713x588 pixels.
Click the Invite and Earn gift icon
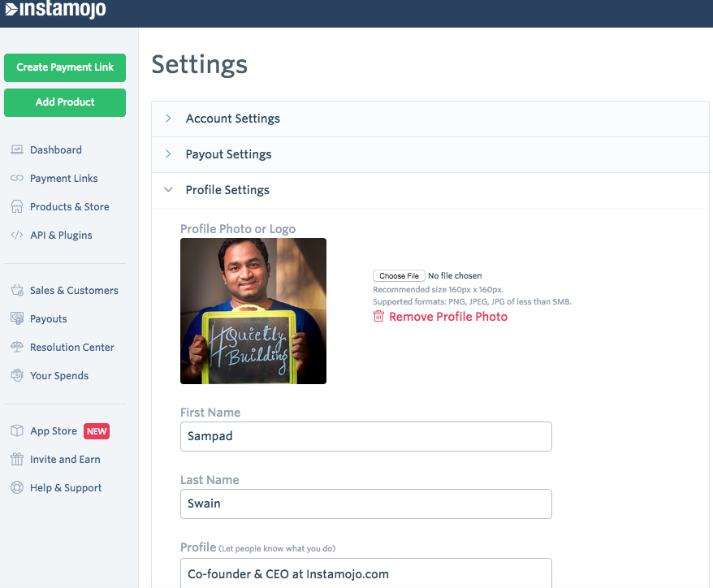click(x=16, y=460)
